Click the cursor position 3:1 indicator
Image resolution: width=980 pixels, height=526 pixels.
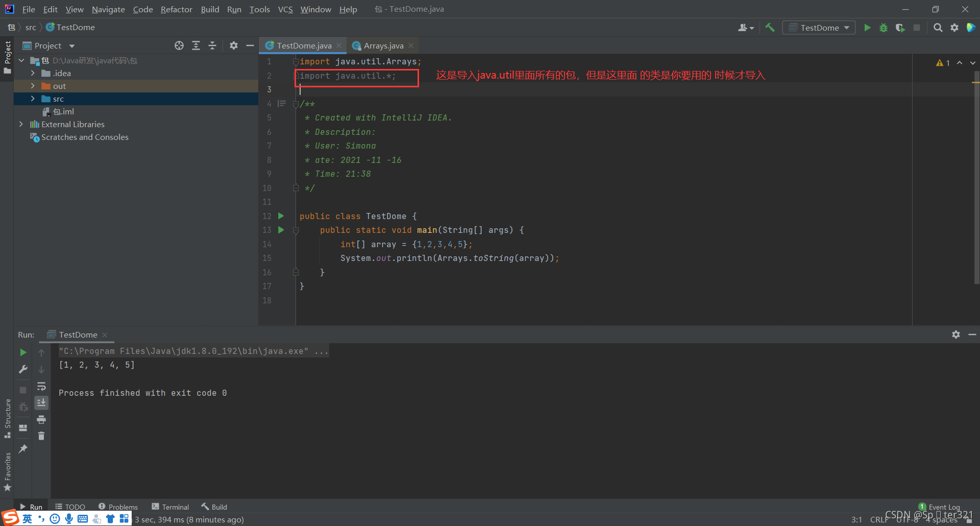pyautogui.click(x=856, y=519)
